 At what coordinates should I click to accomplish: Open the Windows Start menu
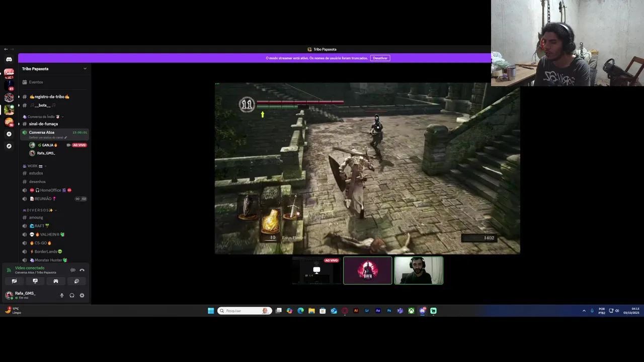click(211, 311)
